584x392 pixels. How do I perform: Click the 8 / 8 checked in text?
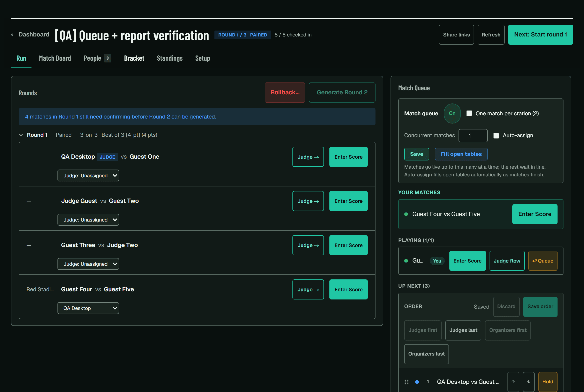pyautogui.click(x=293, y=35)
